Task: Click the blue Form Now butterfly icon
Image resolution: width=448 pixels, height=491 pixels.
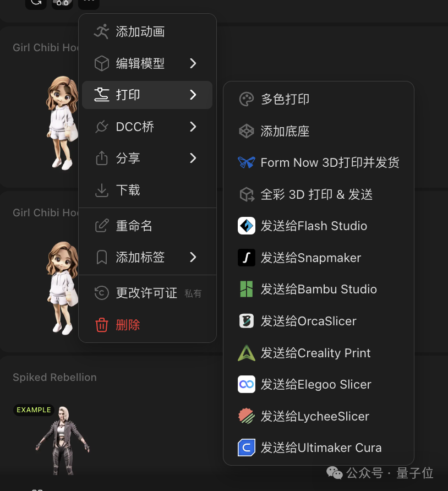Action: coord(247,162)
